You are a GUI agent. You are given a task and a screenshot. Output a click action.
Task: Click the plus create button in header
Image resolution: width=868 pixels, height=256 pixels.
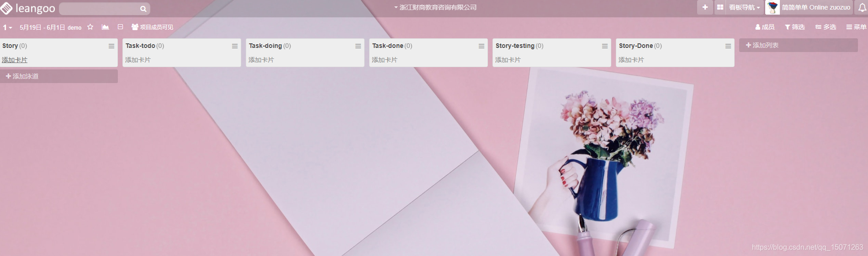705,7
